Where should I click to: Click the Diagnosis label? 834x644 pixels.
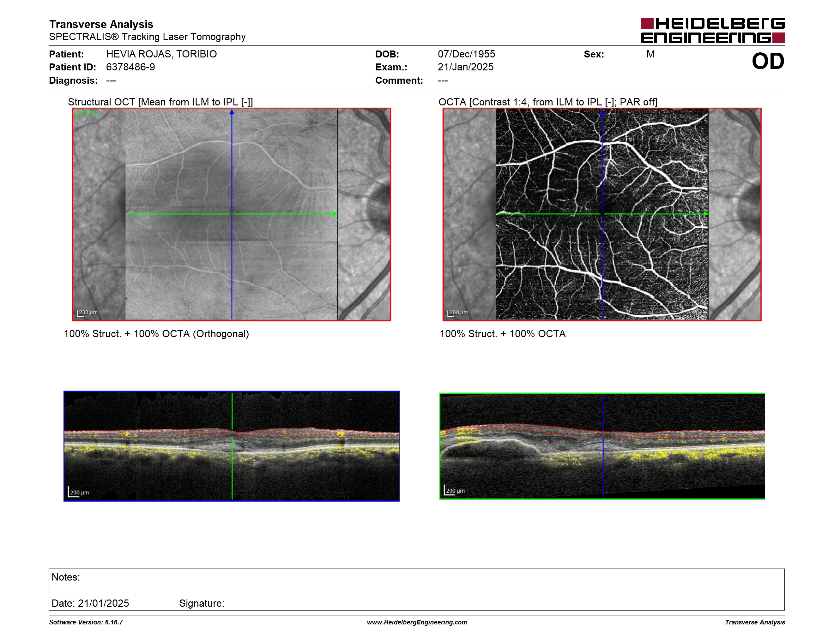pos(73,80)
